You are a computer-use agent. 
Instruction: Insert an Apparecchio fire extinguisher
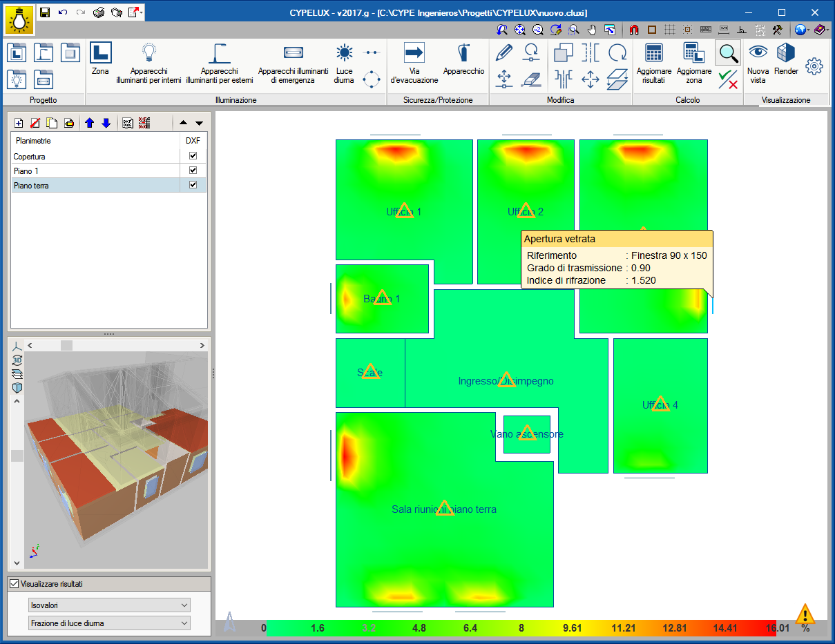pos(463,59)
